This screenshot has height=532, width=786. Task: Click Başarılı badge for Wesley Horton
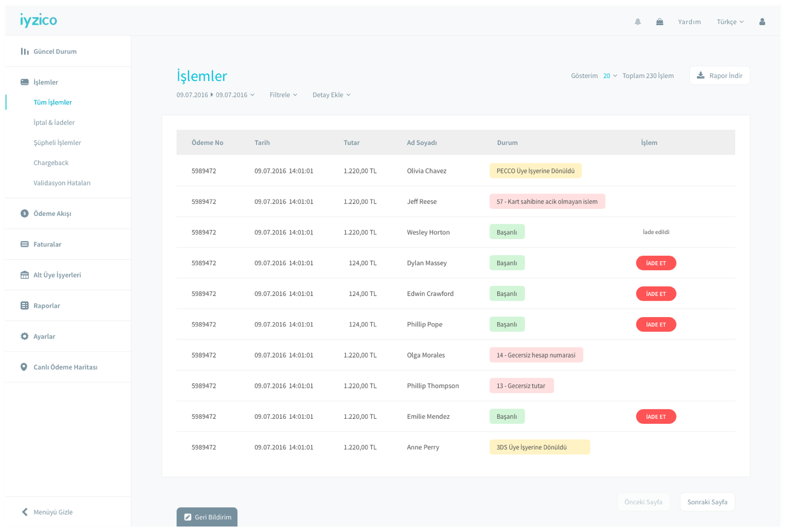point(507,232)
